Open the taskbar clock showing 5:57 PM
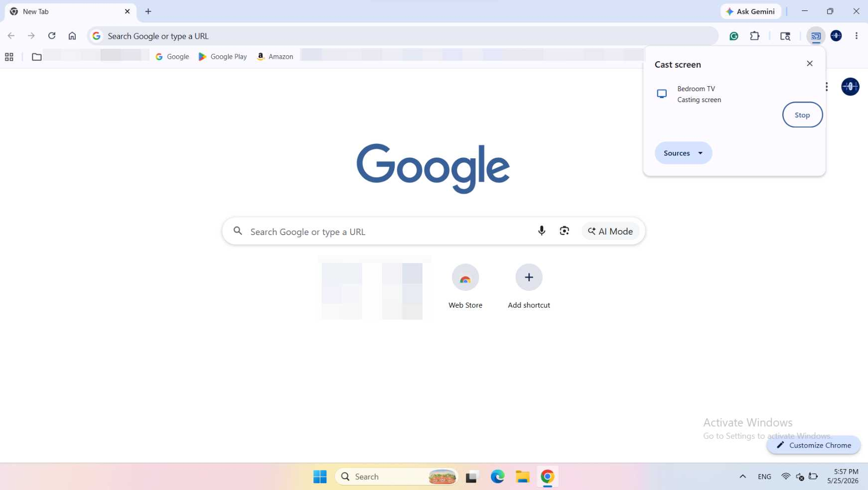This screenshot has height=490, width=868. (843, 477)
